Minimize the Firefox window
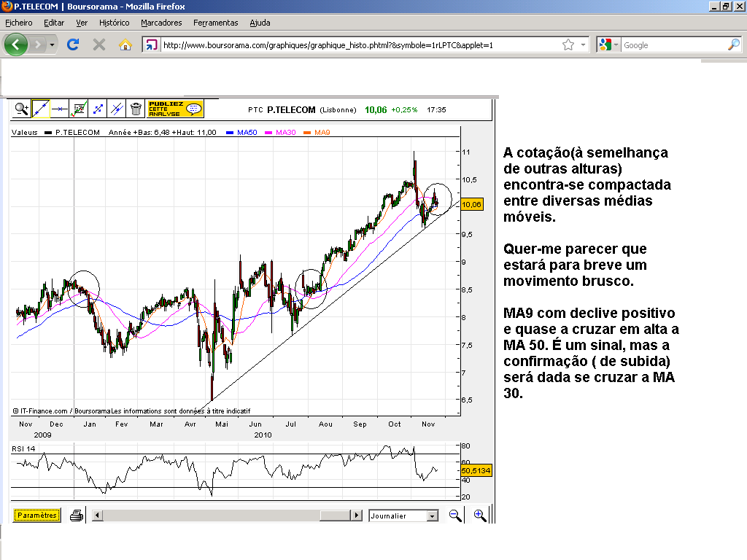 coord(714,6)
